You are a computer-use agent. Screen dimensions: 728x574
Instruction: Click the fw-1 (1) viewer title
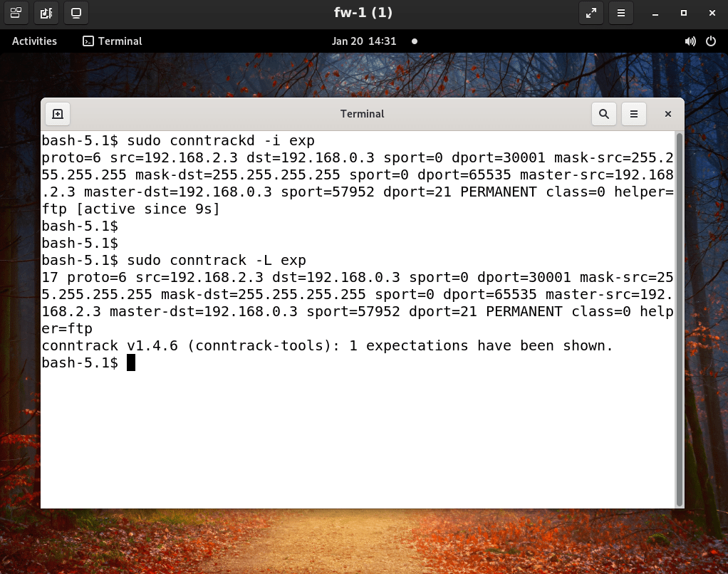[x=363, y=13]
